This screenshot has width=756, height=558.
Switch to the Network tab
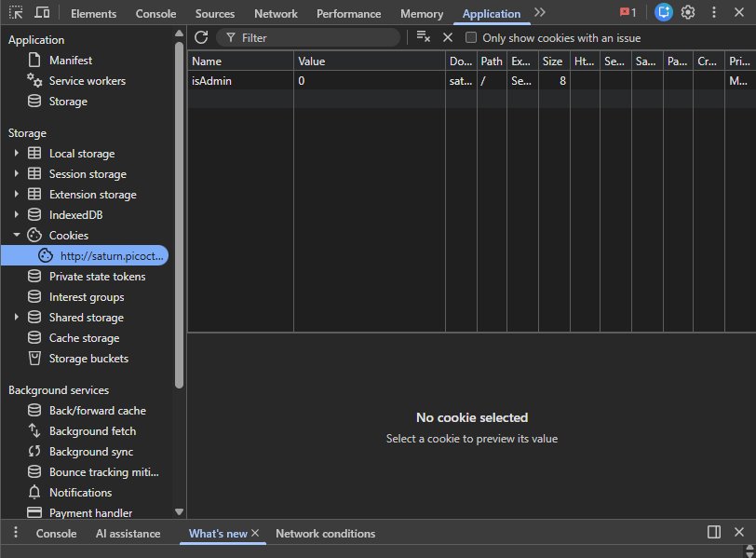[x=276, y=13]
